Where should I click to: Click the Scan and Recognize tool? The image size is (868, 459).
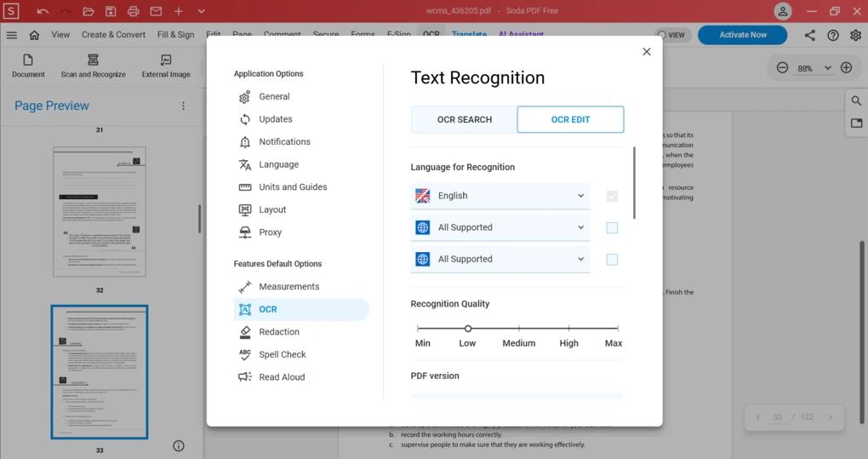pos(93,66)
